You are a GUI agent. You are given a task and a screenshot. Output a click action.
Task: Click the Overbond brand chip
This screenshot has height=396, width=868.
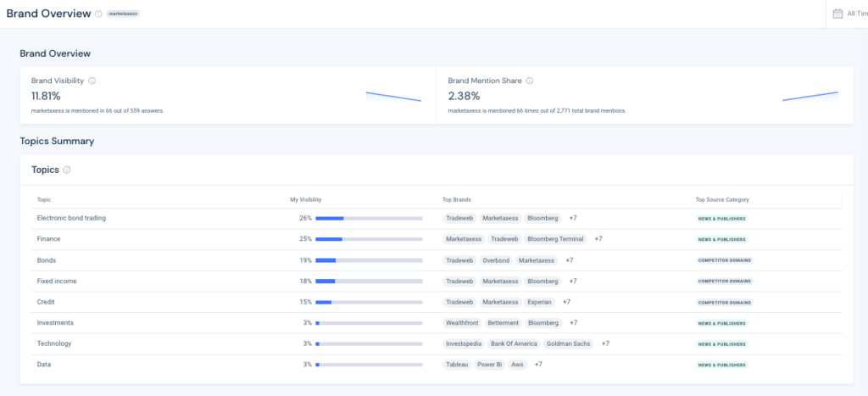pos(495,260)
